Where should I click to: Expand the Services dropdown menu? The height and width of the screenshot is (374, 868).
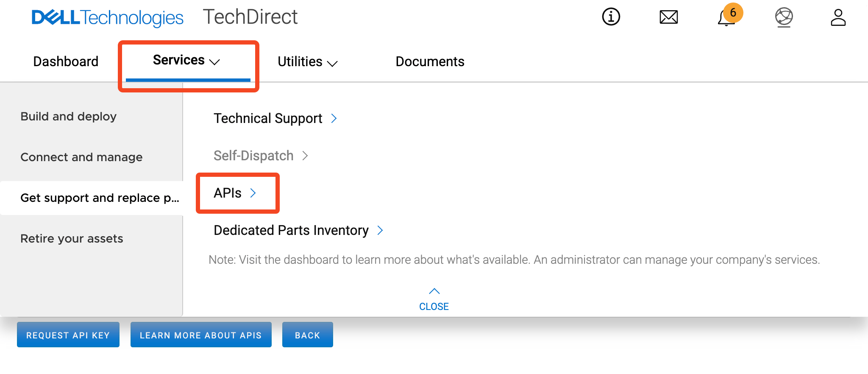[186, 61]
